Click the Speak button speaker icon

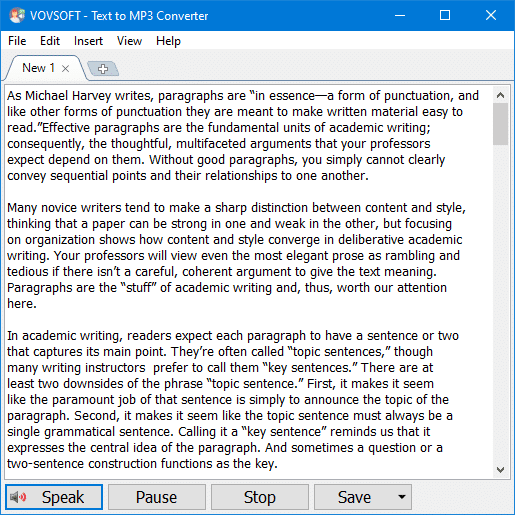18,497
